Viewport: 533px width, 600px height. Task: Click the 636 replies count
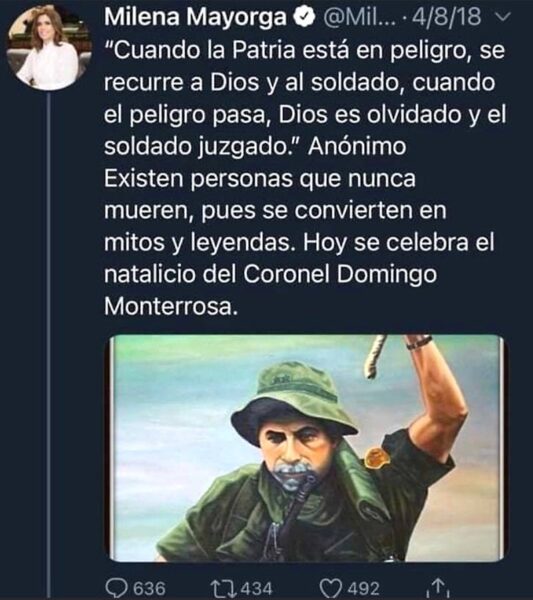[x=150, y=589]
